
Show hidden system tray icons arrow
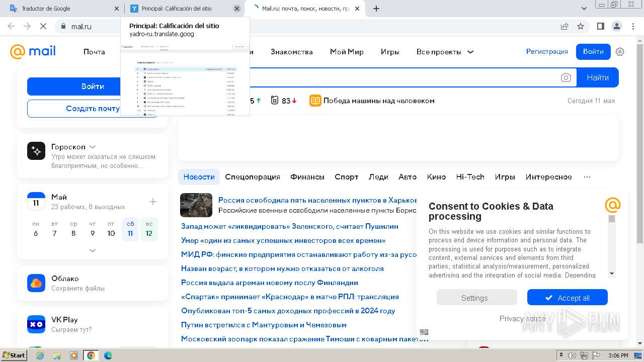tap(561, 355)
